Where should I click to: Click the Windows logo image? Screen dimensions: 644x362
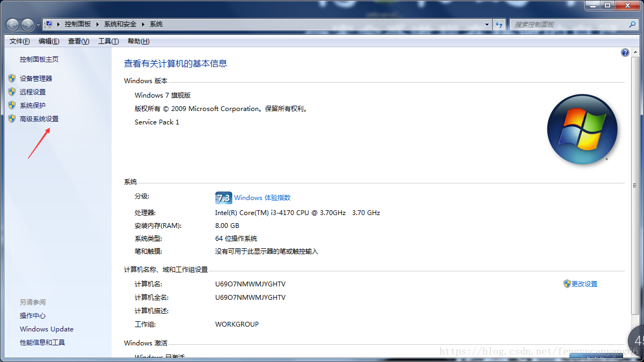582,129
